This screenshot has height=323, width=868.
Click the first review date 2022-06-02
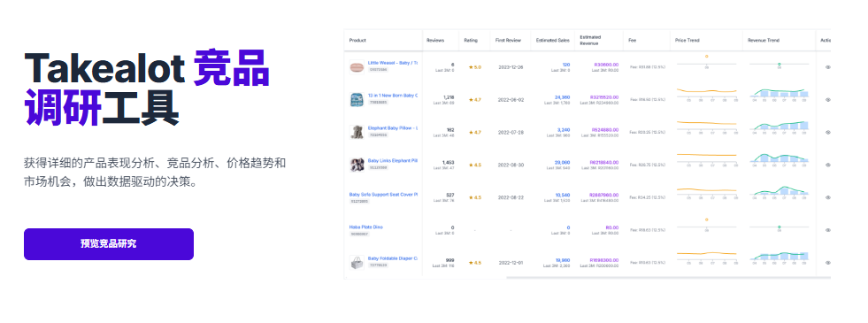point(511,100)
